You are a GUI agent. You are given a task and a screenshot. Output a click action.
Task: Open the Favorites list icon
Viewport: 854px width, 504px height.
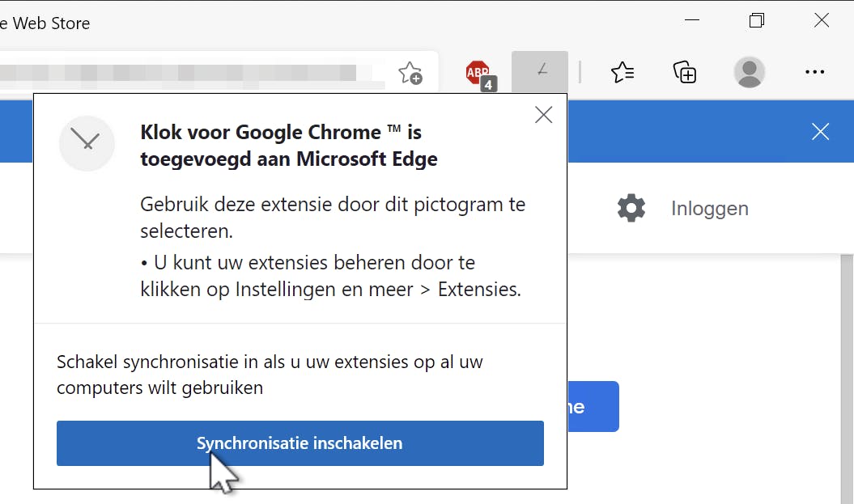(622, 73)
